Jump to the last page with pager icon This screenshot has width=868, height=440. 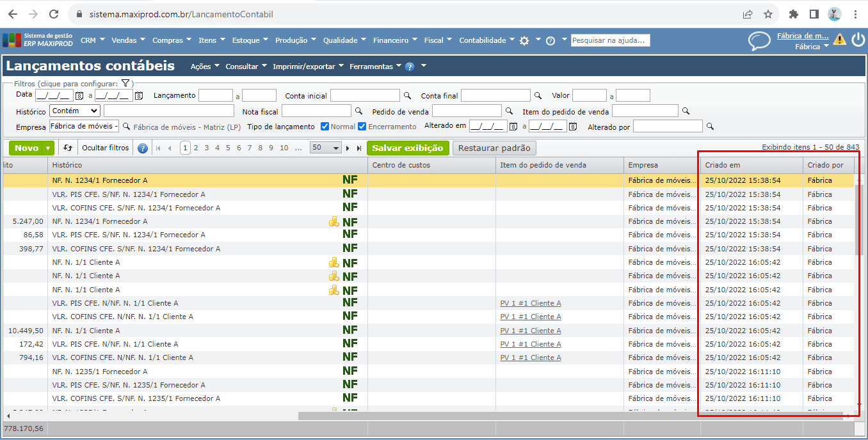click(358, 148)
